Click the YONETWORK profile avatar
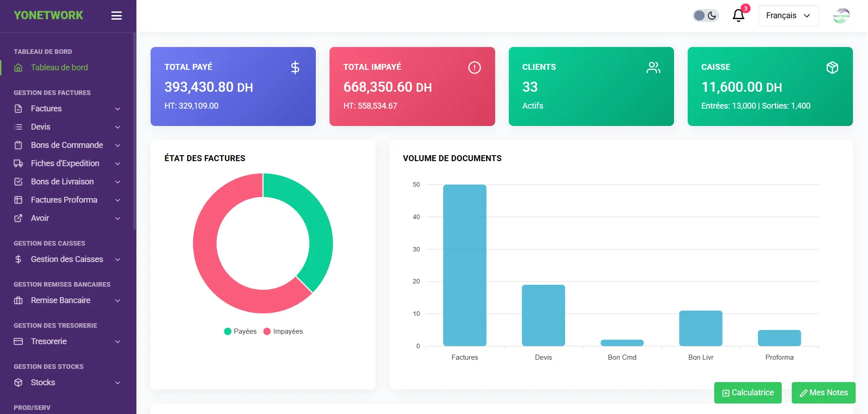The width and height of the screenshot is (868, 414). point(842,16)
